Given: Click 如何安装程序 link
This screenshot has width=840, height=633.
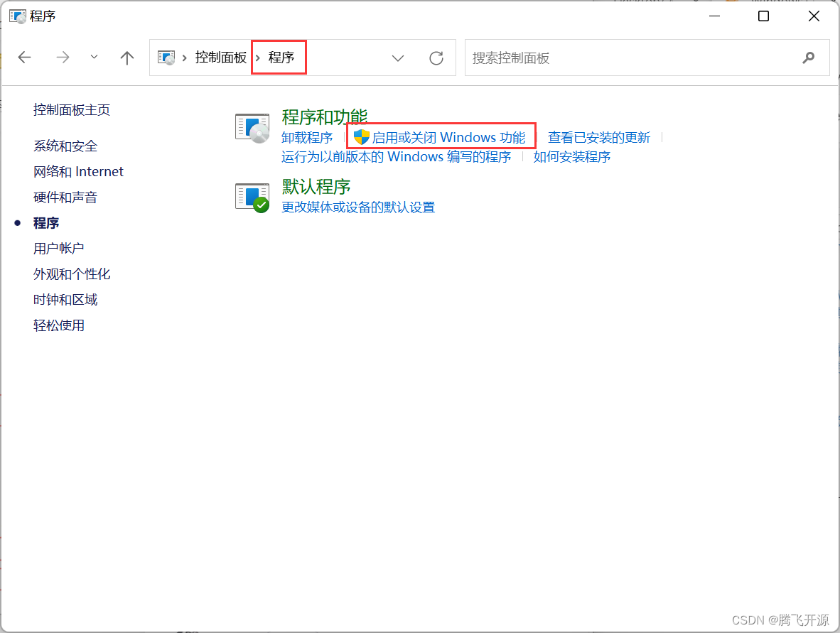Looking at the screenshot, I should (x=572, y=157).
